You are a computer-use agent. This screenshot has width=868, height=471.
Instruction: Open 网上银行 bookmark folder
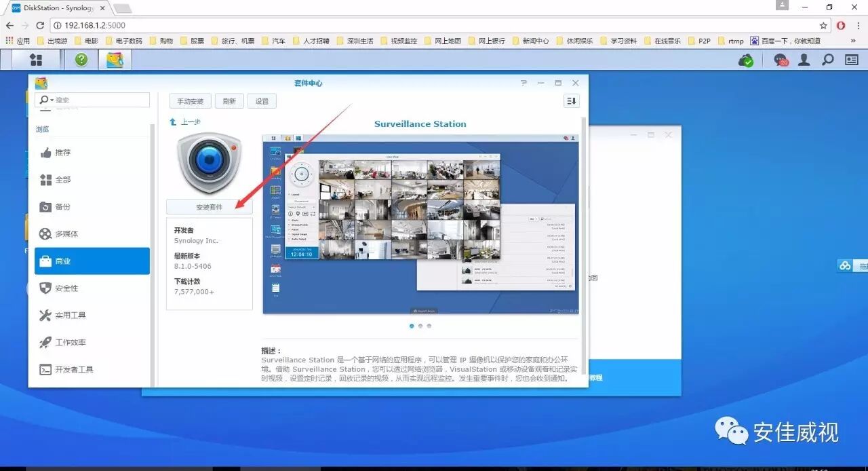pyautogui.click(x=487, y=41)
